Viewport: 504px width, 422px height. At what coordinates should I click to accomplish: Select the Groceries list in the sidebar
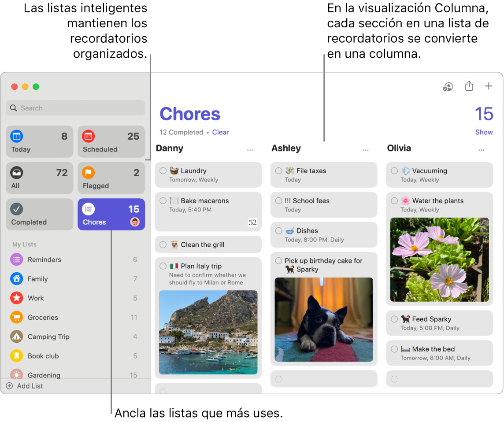(43, 317)
